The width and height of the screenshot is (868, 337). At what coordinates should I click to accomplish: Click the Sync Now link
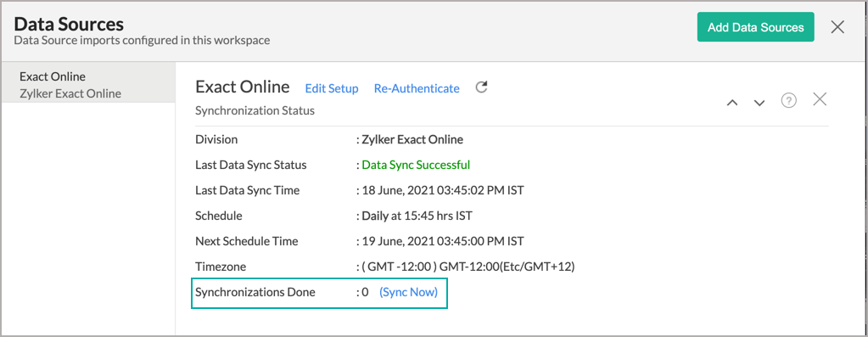click(x=408, y=292)
